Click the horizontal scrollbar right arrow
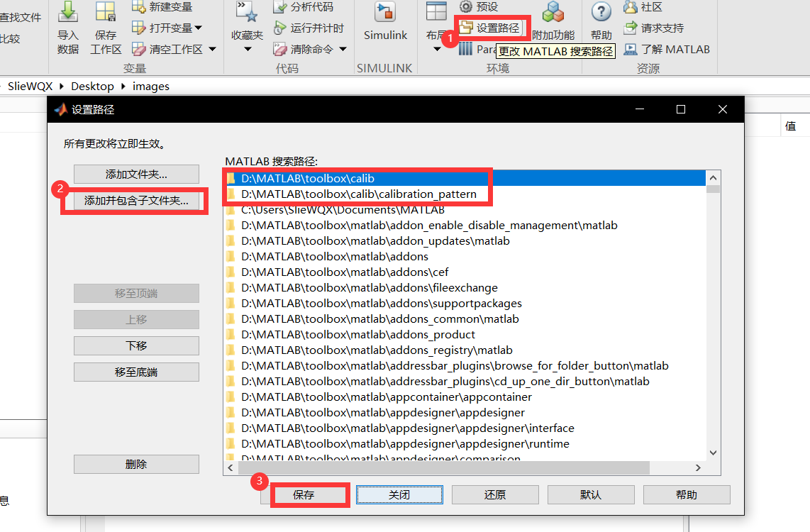The image size is (810, 532). [x=698, y=468]
